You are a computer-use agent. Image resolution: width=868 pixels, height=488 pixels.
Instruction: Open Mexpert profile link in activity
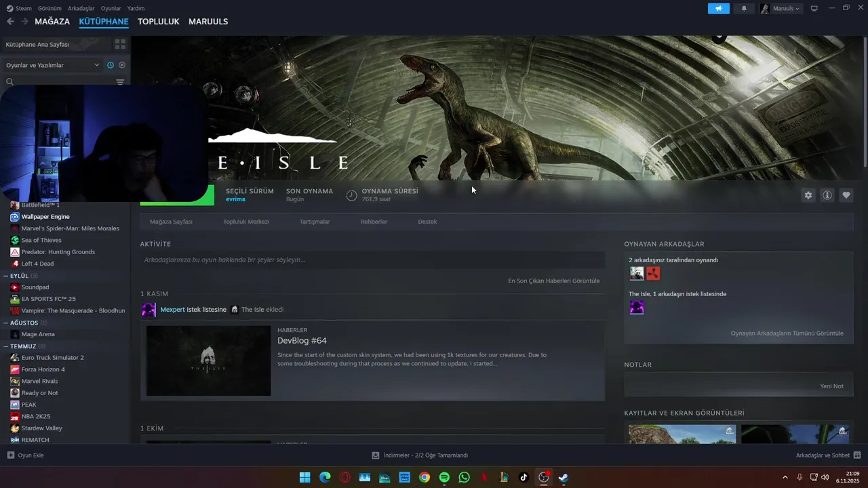tap(172, 310)
